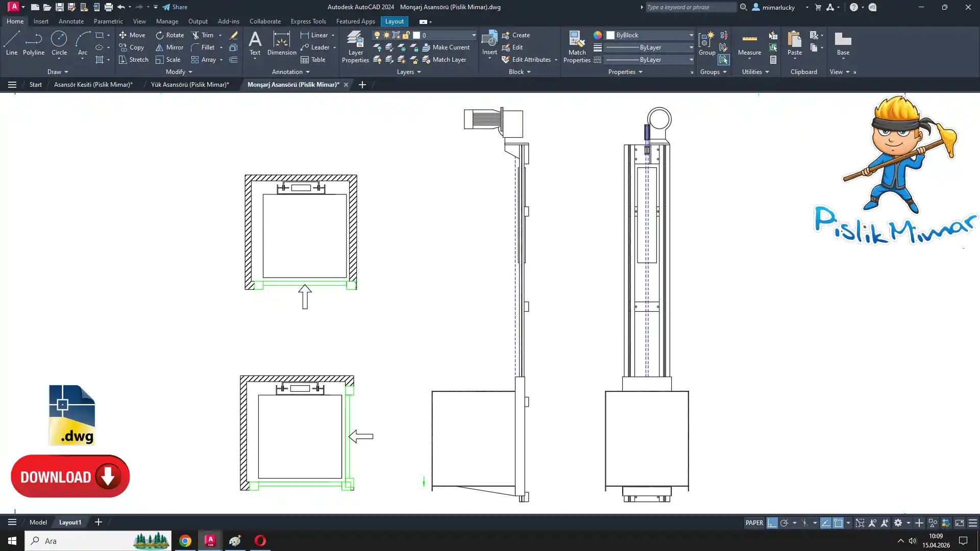Open the Annotate ribbon tab
980x551 pixels.
[71, 21]
